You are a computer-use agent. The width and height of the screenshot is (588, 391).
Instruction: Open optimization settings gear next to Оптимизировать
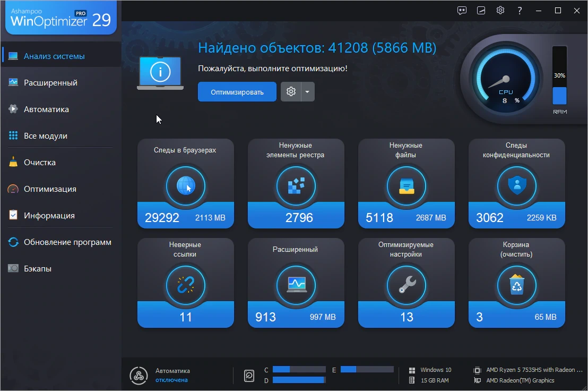pyautogui.click(x=291, y=91)
